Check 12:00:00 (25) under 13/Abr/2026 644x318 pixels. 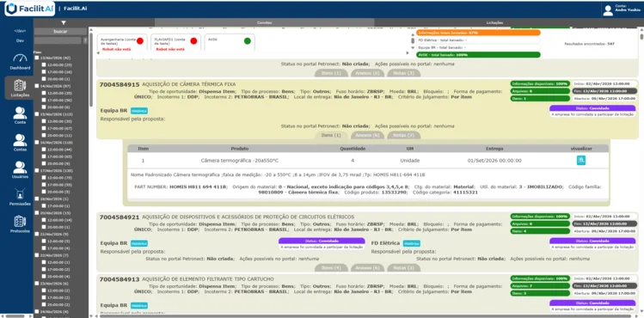[x=44, y=64]
